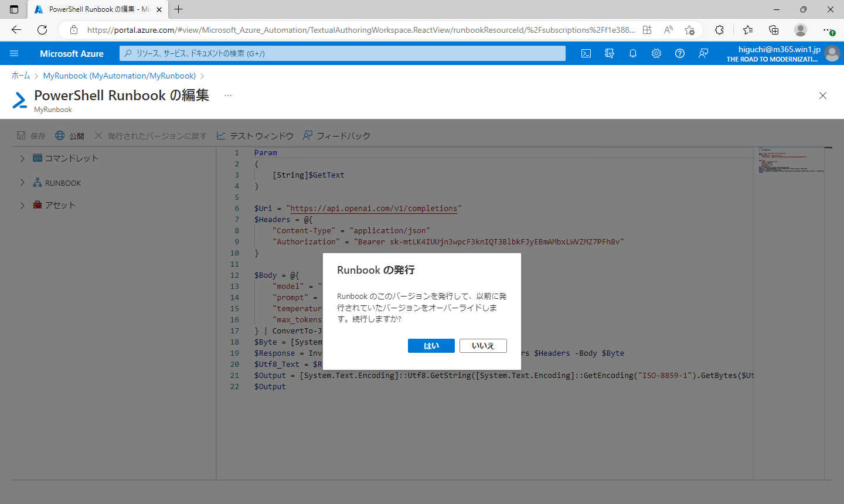Open portal settings gear
This screenshot has width=844, height=504.
pos(656,53)
